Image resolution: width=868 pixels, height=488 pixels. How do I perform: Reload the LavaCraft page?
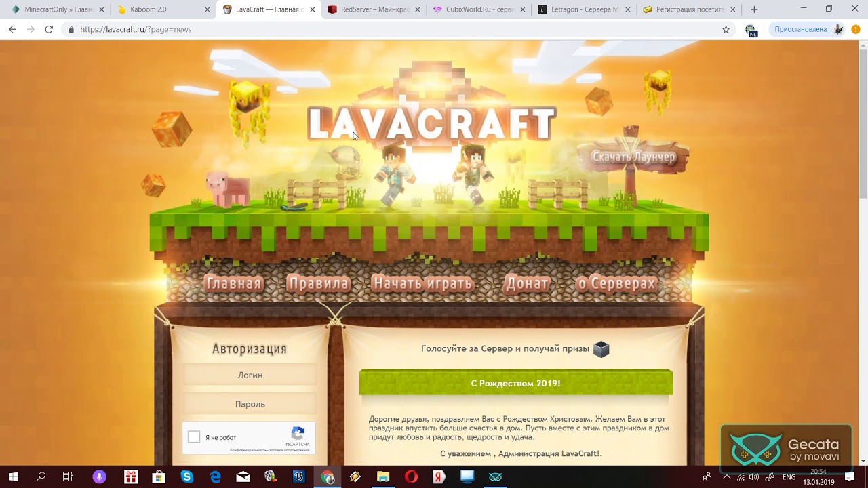click(x=49, y=29)
